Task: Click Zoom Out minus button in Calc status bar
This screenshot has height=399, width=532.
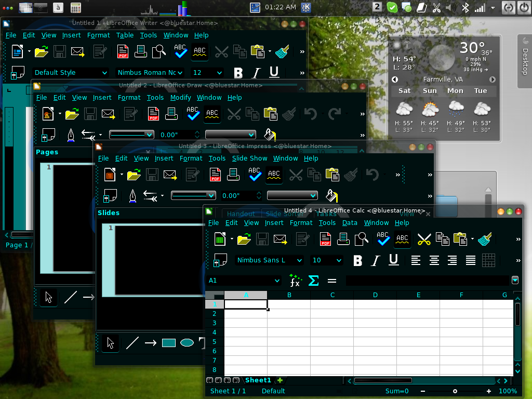Action: pos(423,391)
